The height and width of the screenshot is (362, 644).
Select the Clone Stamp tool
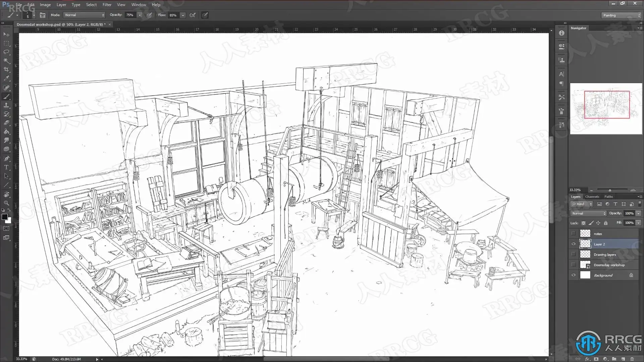[x=6, y=105]
